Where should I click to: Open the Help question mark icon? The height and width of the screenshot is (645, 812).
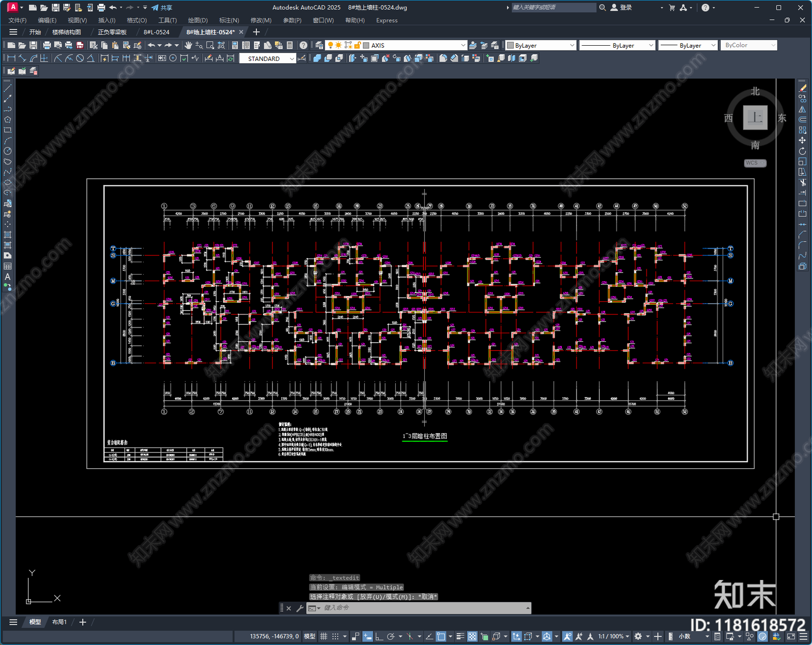[303, 45]
